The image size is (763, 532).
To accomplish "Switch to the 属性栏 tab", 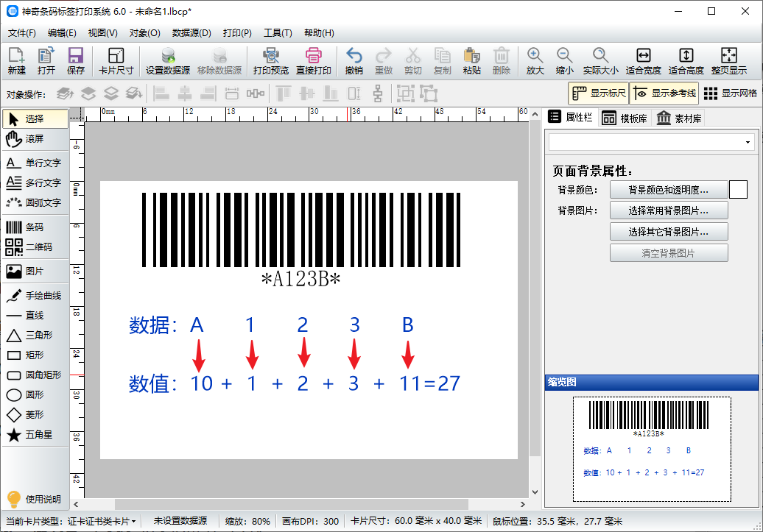I will point(570,117).
